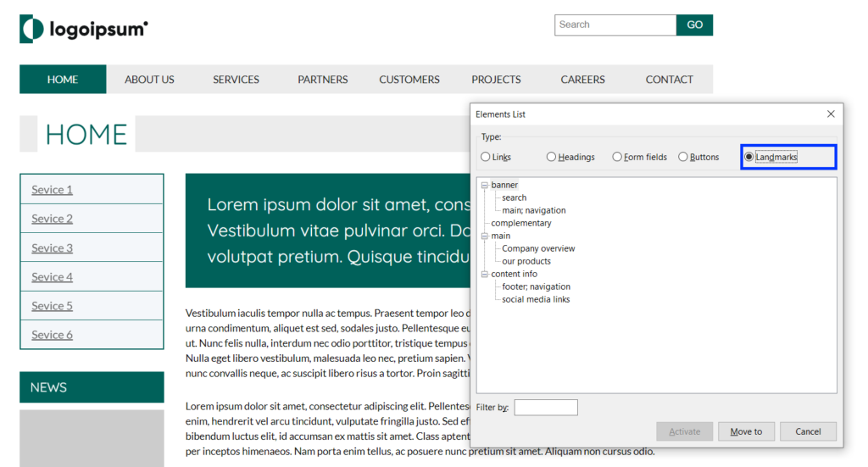This screenshot has height=467, width=868.
Task: Collapse the banner tree node
Action: coord(484,186)
